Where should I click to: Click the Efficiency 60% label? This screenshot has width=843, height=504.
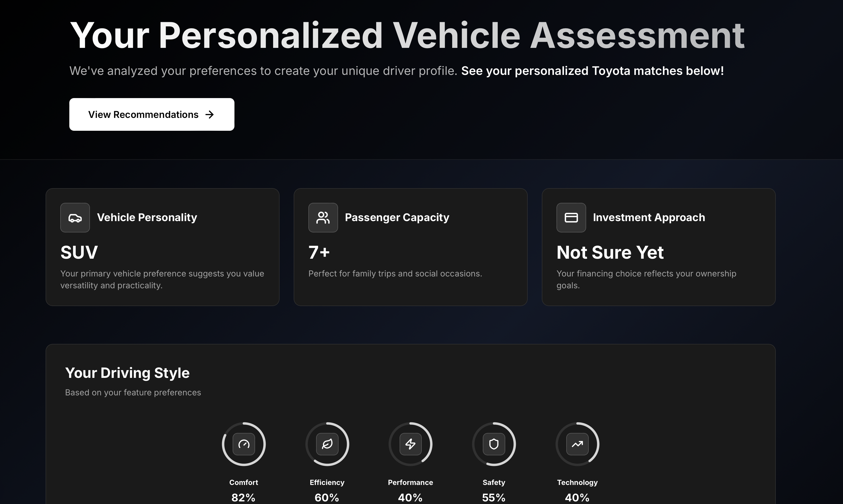(x=327, y=482)
